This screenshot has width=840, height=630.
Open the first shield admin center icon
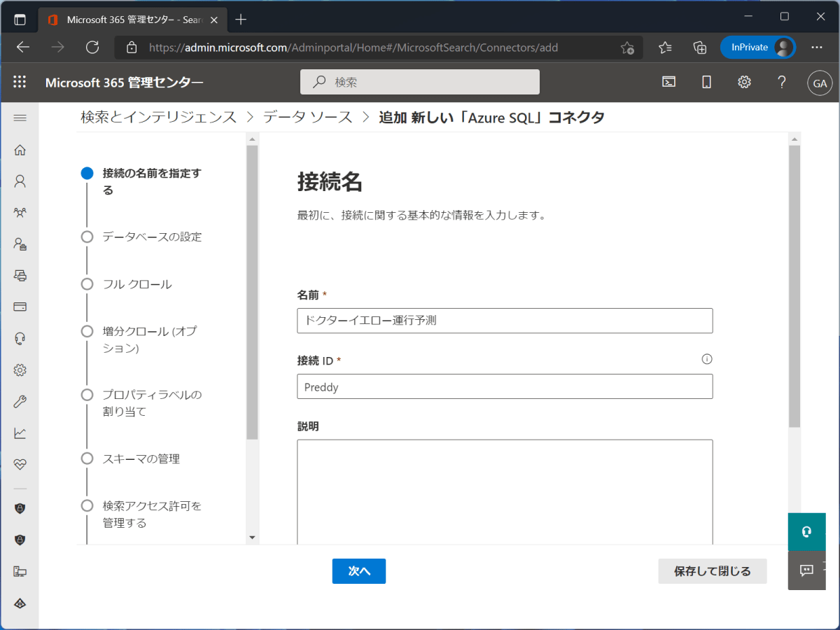(20, 508)
